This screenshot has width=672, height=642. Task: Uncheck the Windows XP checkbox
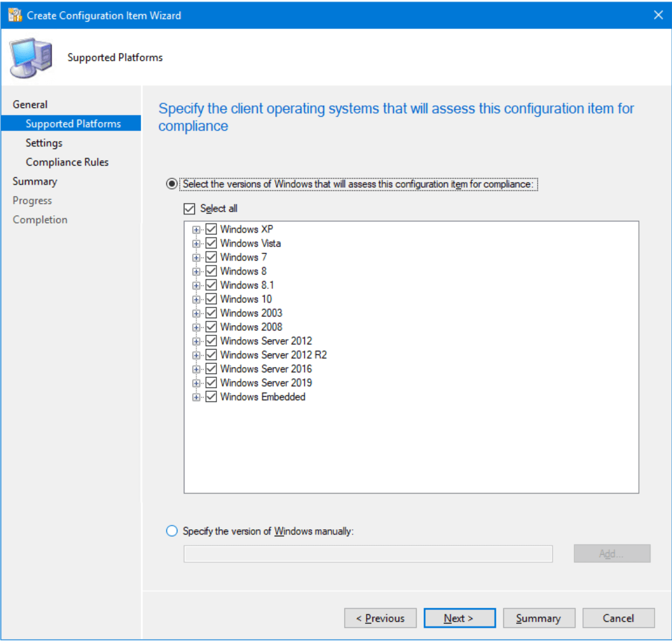pyautogui.click(x=211, y=229)
